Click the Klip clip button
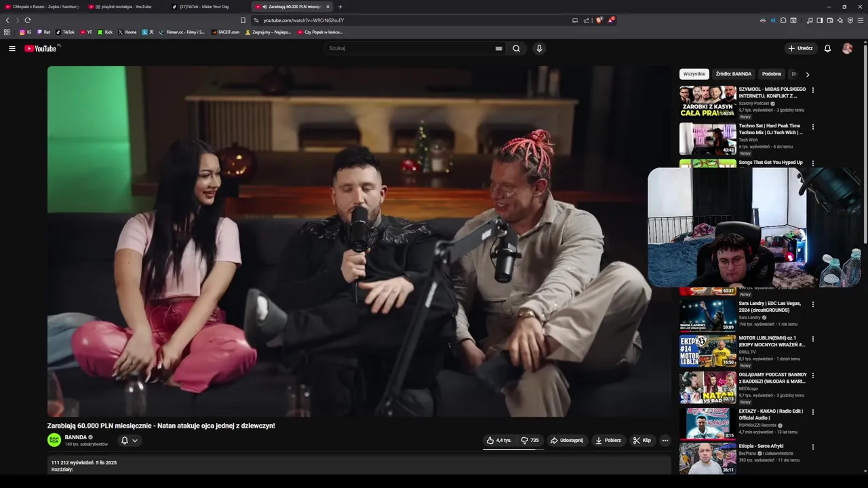Viewport: 868px width, 488px height. pyautogui.click(x=642, y=441)
